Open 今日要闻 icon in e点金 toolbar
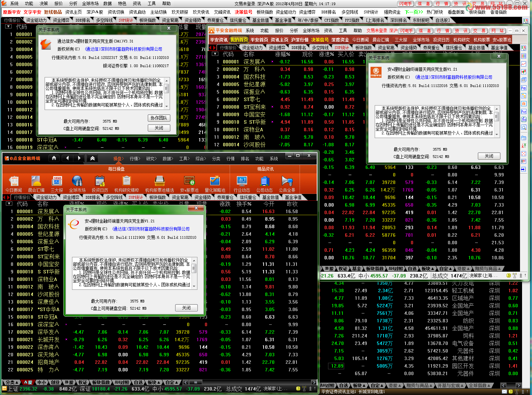This screenshot has width=532, height=395. coord(14,184)
